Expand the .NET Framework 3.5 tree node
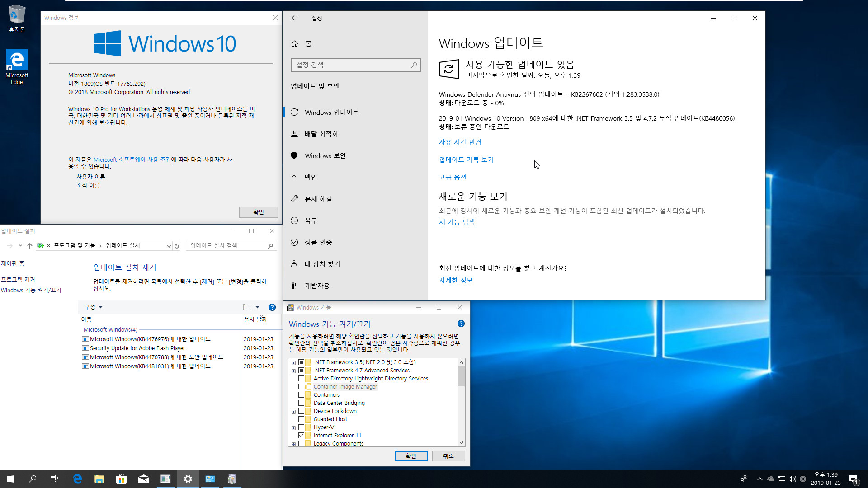The width and height of the screenshot is (868, 488). (x=293, y=363)
